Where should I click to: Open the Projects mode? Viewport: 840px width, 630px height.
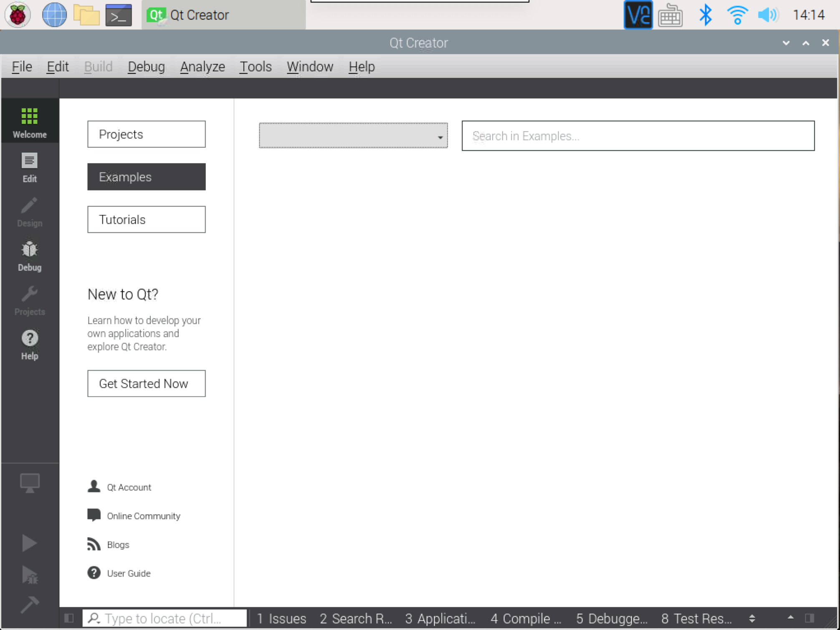(x=29, y=300)
